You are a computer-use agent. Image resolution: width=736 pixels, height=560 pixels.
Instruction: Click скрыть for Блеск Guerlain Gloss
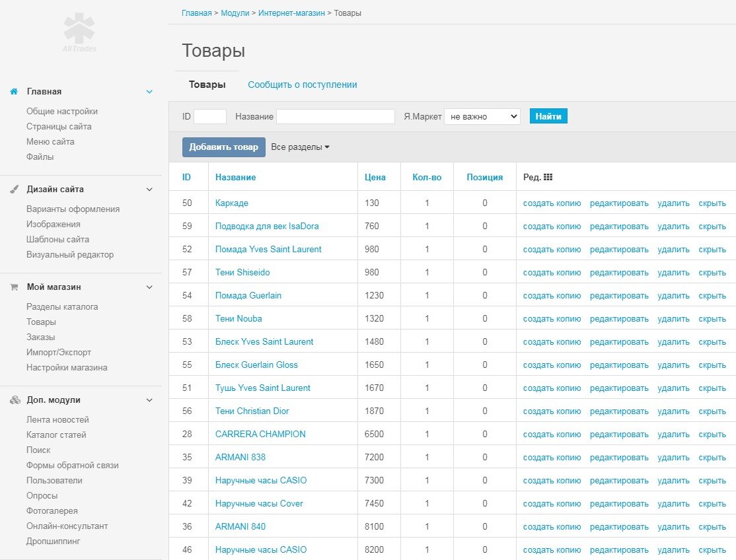(712, 365)
